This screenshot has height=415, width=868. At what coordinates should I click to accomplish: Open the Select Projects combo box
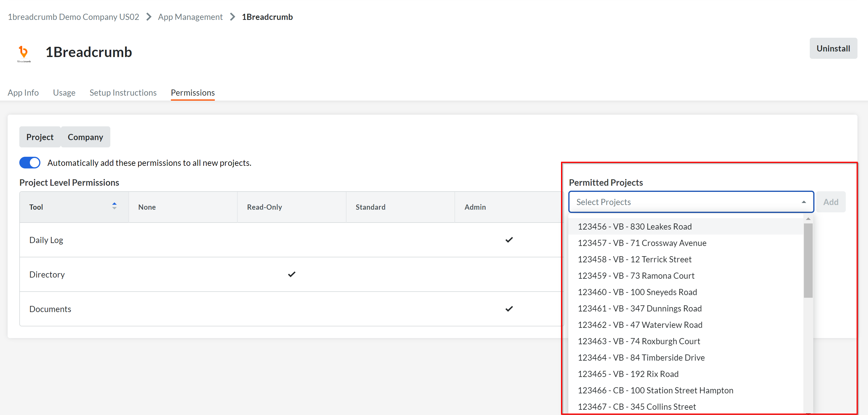(x=691, y=202)
